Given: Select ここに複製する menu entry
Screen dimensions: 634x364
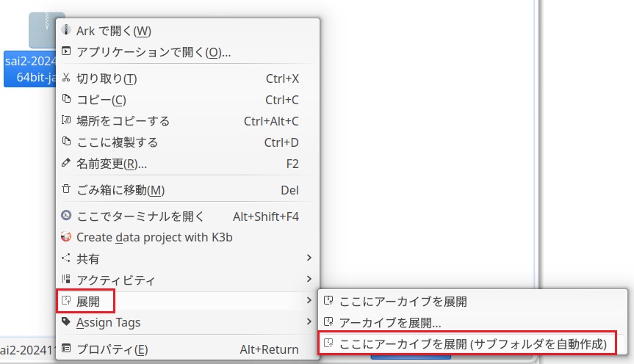Looking at the screenshot, I should pos(117,142).
